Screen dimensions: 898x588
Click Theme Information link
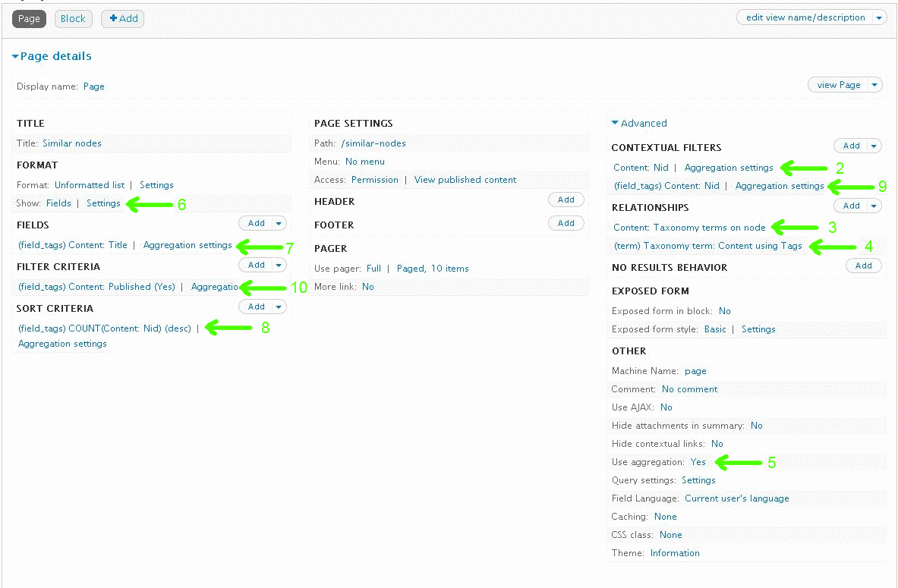(675, 554)
